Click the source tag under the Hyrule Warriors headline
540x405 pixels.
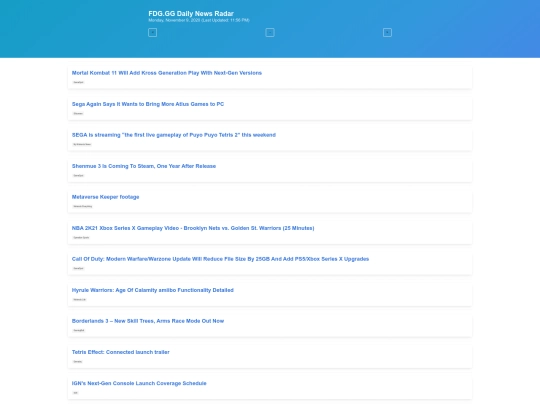coord(79,299)
